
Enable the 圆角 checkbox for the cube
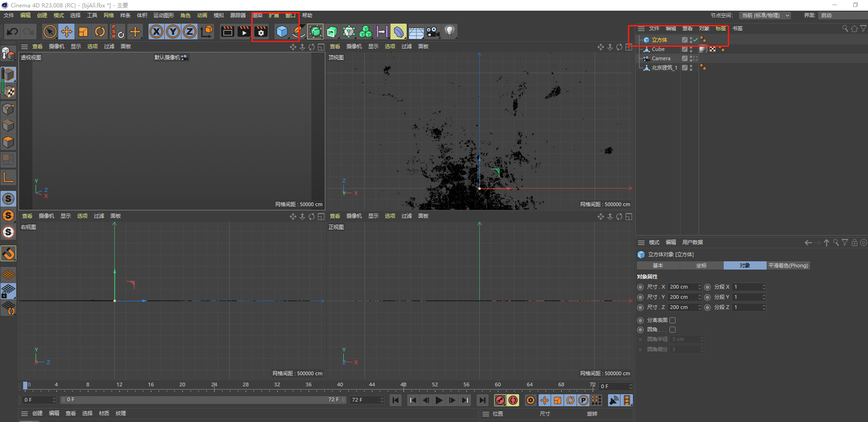(x=672, y=329)
